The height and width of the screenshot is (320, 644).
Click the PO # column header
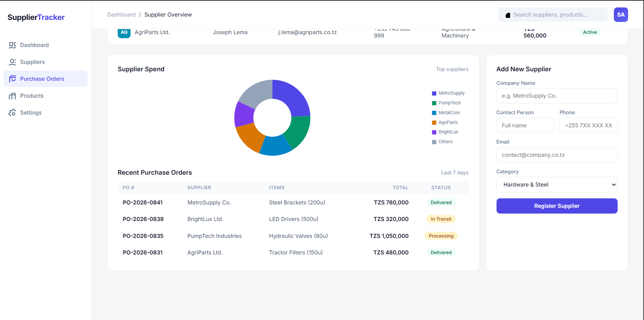pyautogui.click(x=129, y=188)
